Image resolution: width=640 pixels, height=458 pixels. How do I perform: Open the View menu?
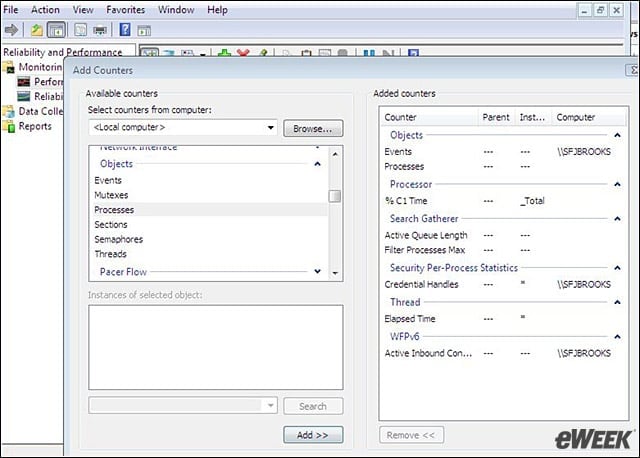point(83,10)
